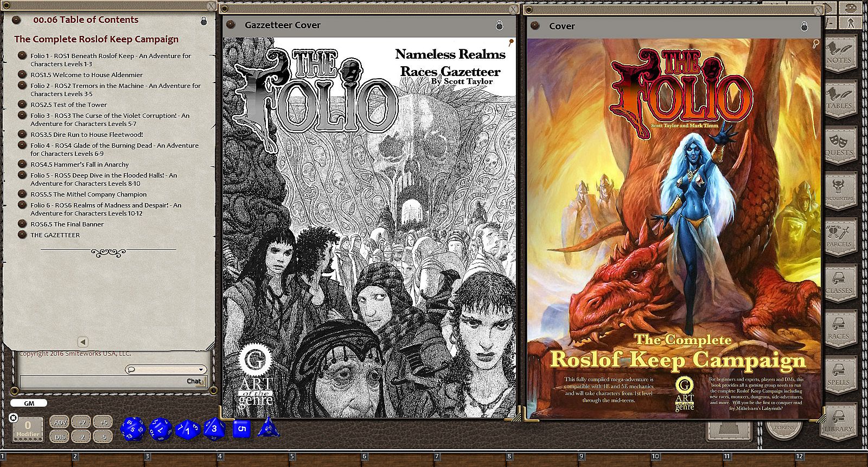Toggle the +5 modifier button

[x=103, y=422]
